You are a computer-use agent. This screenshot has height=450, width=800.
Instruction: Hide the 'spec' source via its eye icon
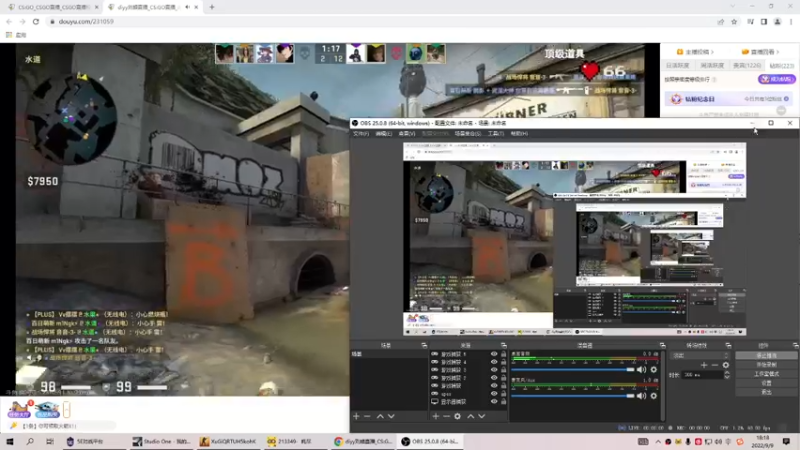pos(494,393)
